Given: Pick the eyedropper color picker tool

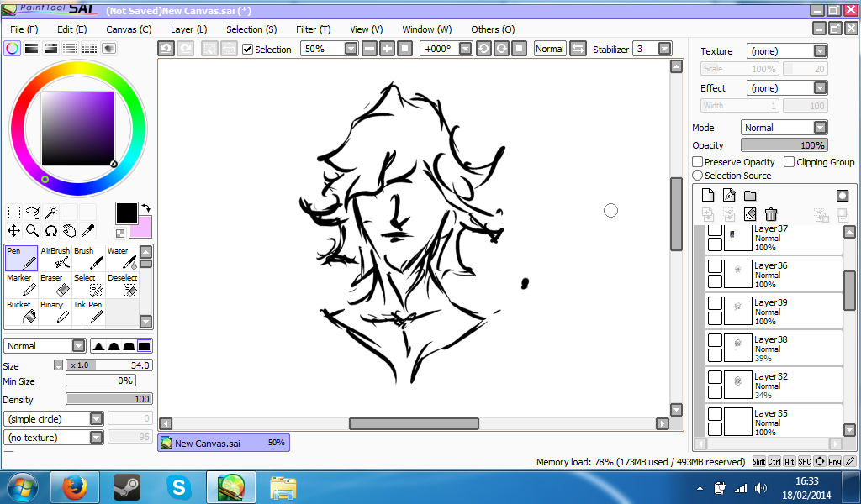Looking at the screenshot, I should coord(87,231).
